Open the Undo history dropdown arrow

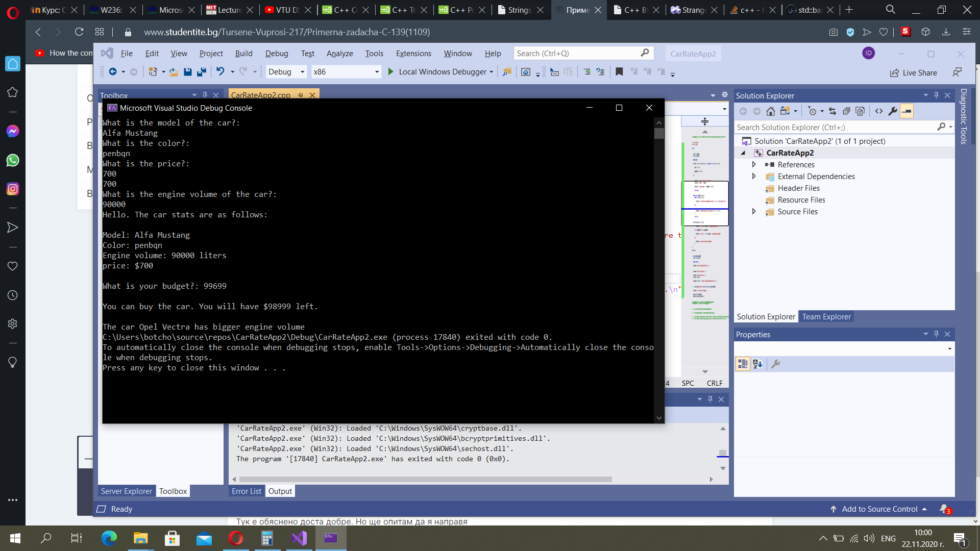pos(232,72)
